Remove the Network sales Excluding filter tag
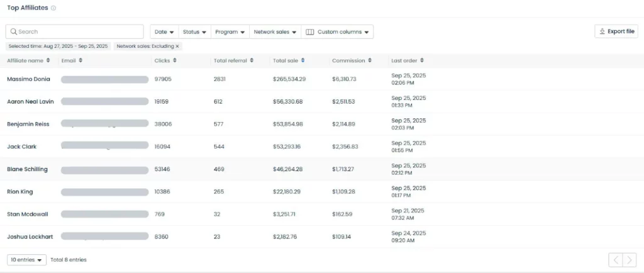This screenshot has width=644, height=273. 177,47
